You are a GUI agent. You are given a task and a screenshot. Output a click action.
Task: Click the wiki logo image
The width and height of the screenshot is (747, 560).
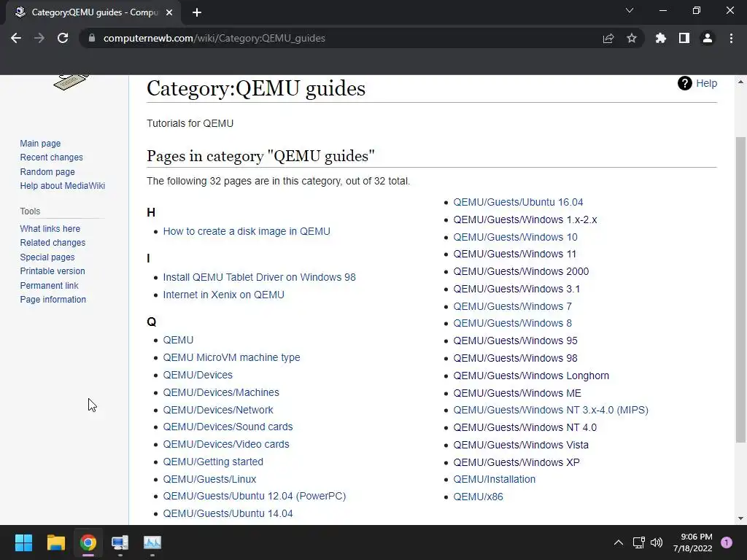(71, 82)
